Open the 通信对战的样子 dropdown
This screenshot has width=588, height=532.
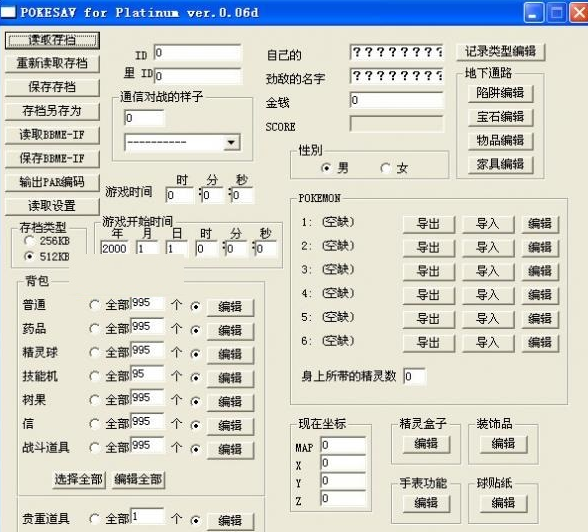(231, 142)
